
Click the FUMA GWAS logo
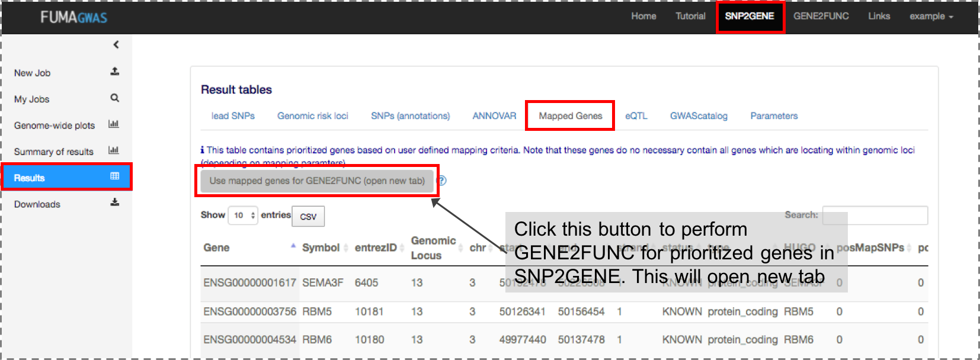click(74, 17)
